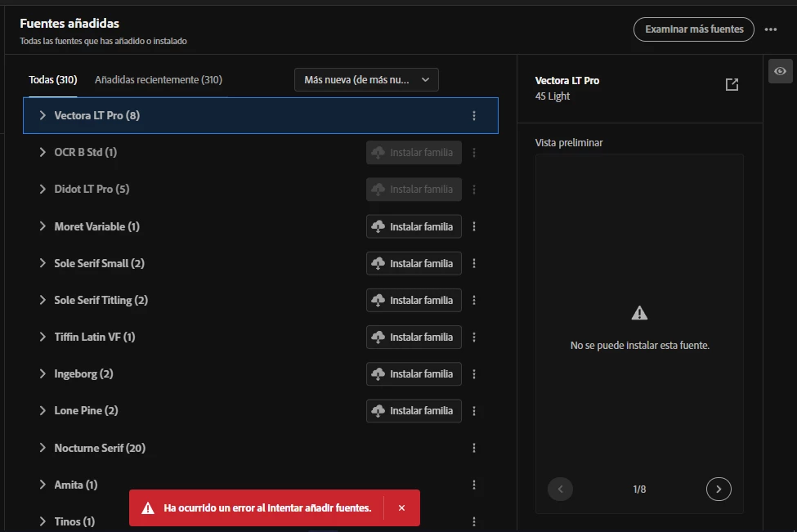Viewport: 797px width, 532px height.
Task: Click the 'Vista preliminar' label
Action: coord(569,143)
